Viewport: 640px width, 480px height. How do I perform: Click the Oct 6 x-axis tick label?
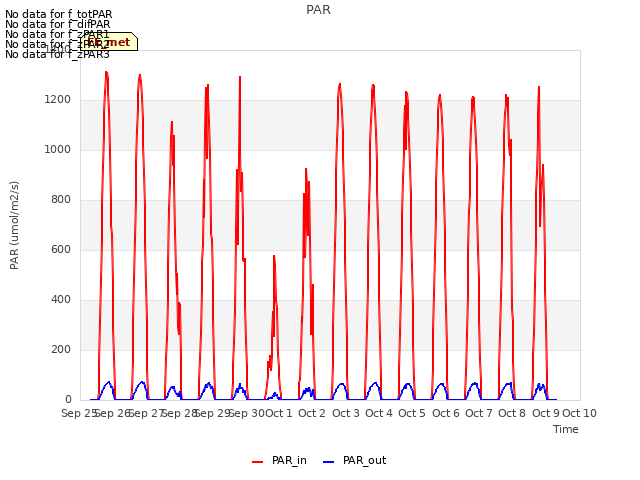click(x=446, y=413)
